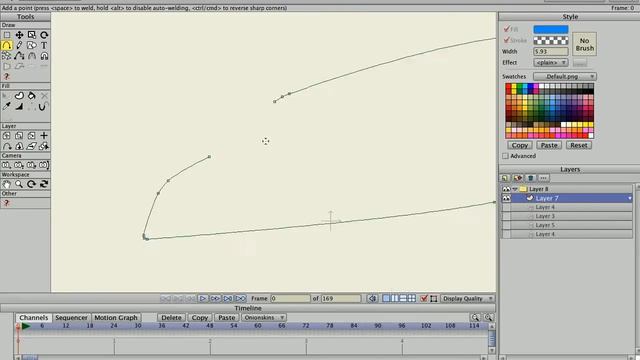
Task: Click Paste in the Style panel
Action: coord(549,145)
